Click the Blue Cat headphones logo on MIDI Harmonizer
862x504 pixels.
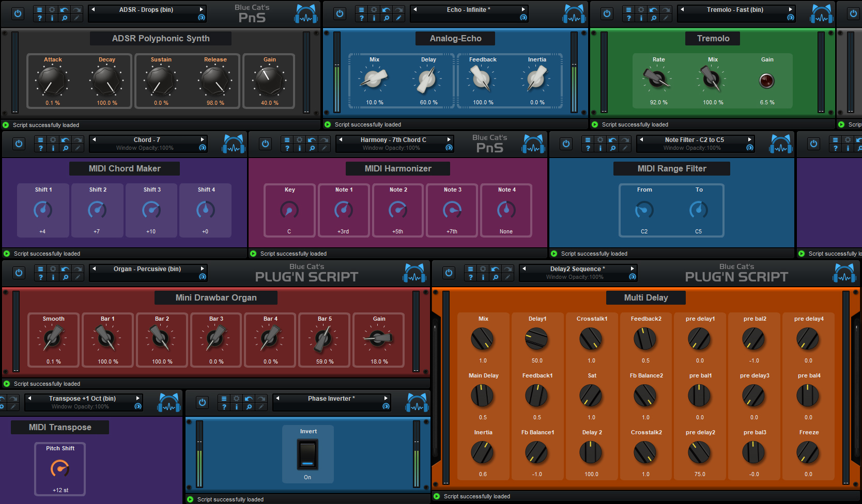pos(533,144)
